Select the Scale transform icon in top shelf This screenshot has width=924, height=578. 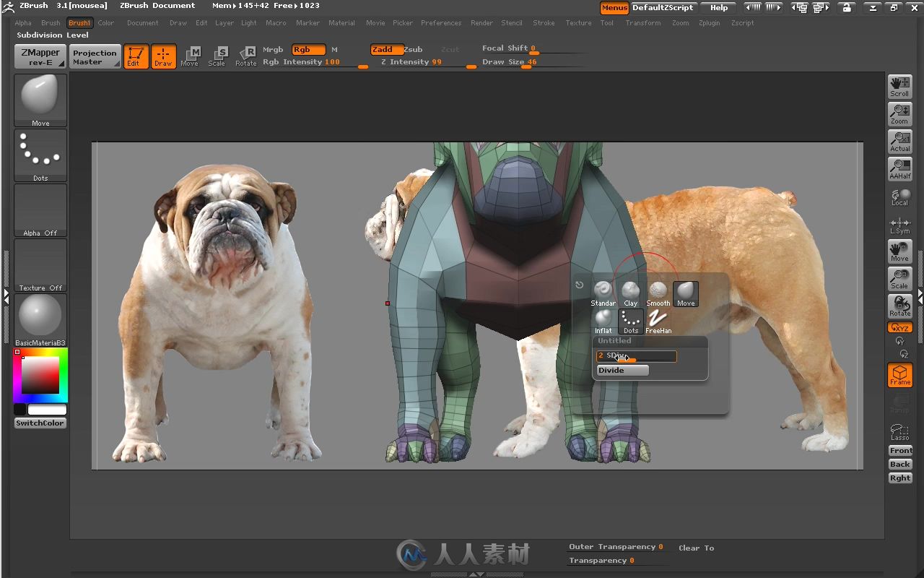point(217,56)
